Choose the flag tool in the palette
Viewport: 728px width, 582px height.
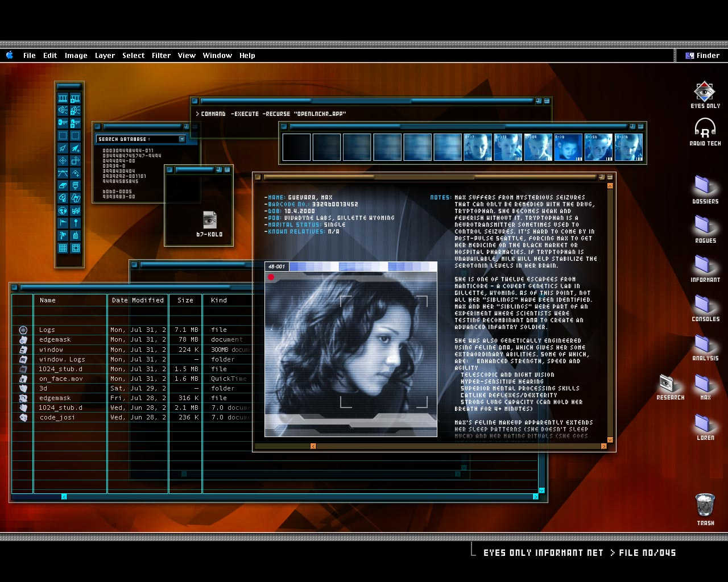[63, 223]
